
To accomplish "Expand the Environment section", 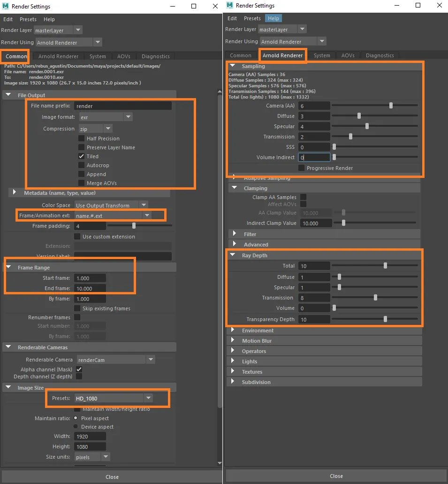I will coord(233,330).
